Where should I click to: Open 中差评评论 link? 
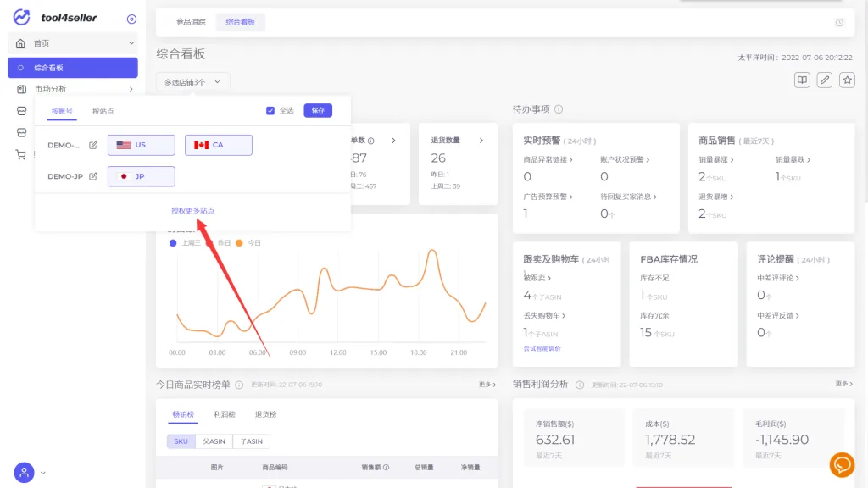tap(778, 278)
